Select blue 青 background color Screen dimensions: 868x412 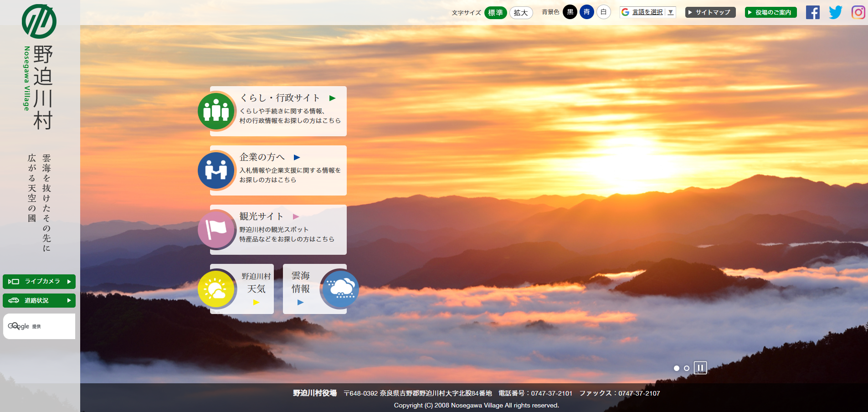coord(587,12)
